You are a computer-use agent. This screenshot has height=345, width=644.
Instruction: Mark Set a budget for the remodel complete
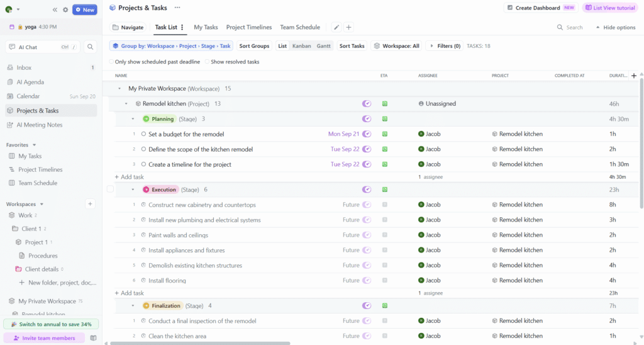click(x=143, y=134)
